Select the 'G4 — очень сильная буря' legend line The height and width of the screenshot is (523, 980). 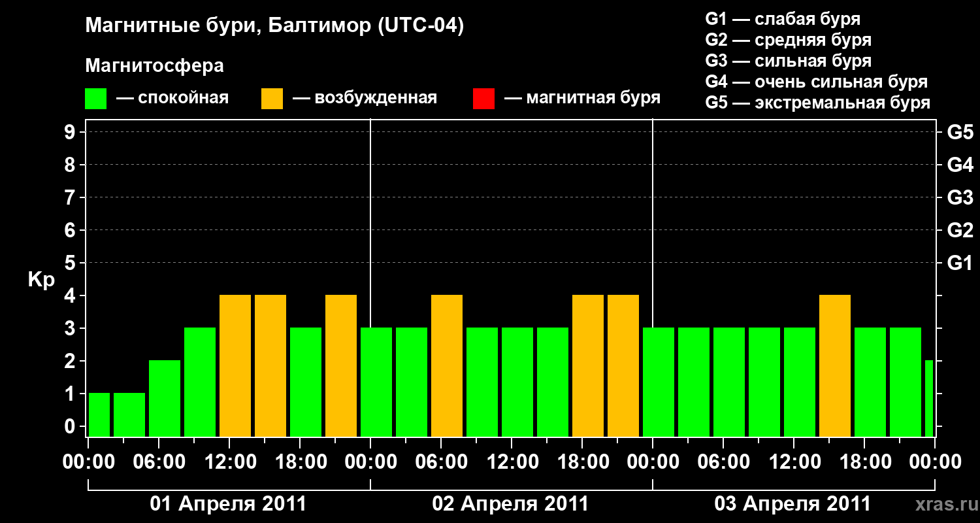817,82
